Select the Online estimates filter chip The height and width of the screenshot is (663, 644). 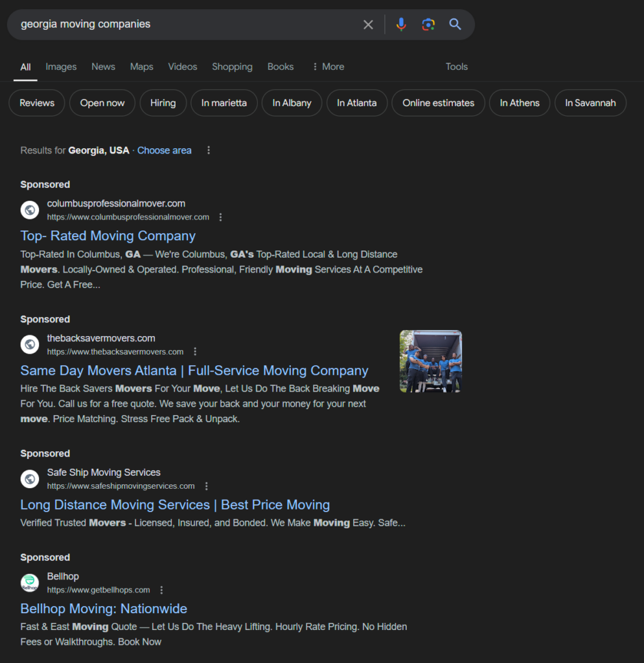[x=438, y=103]
